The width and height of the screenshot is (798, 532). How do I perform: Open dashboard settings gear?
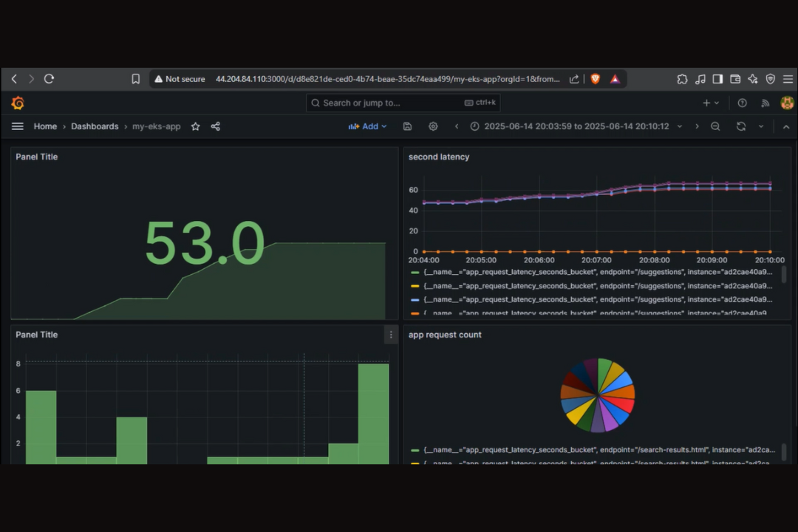point(433,126)
